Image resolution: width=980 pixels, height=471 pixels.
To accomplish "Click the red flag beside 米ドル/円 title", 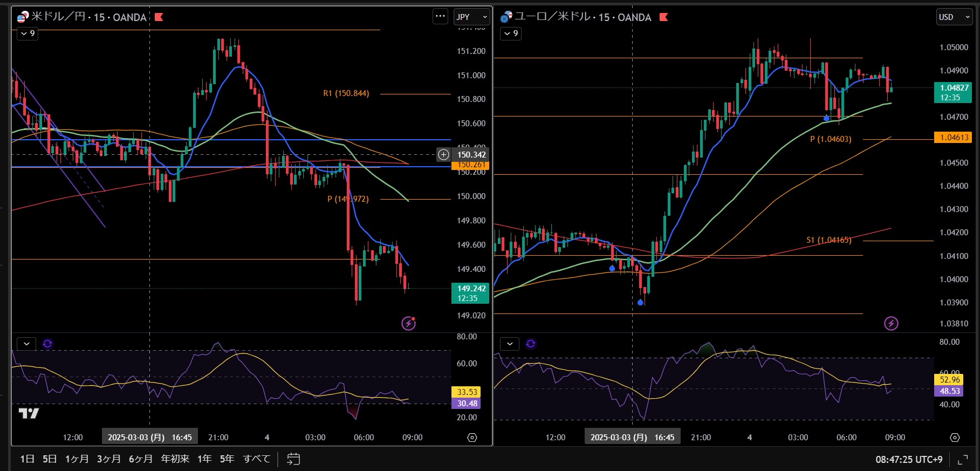I will click(x=159, y=17).
